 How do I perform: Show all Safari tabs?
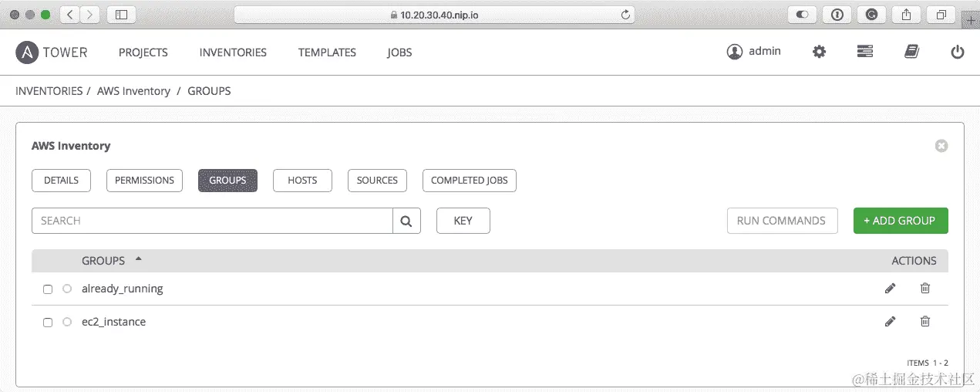tap(941, 14)
